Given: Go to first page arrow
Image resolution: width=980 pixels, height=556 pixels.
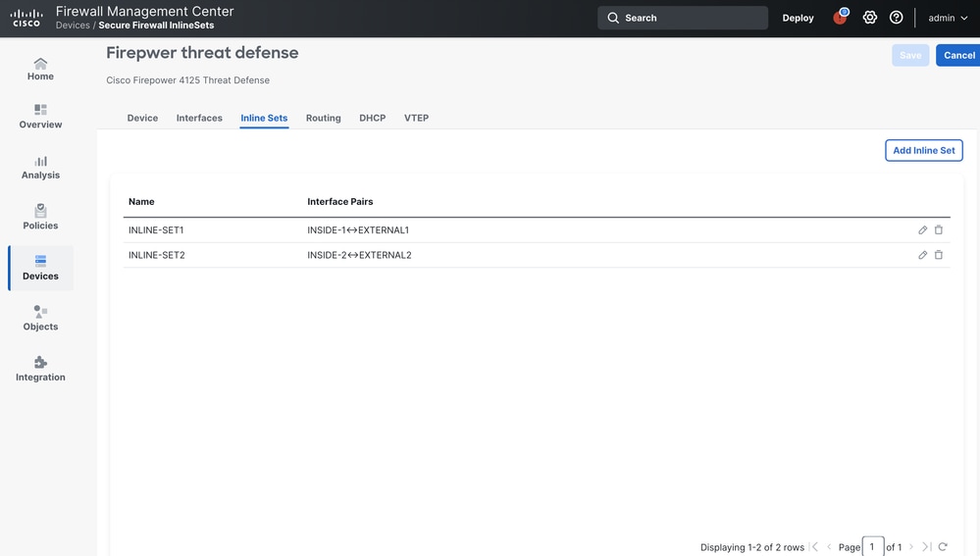Looking at the screenshot, I should tap(814, 546).
